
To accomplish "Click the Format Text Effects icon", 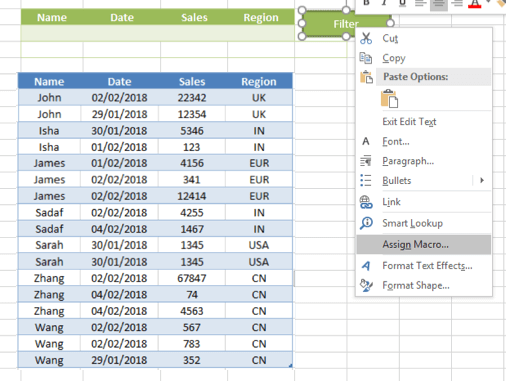I will [x=366, y=266].
